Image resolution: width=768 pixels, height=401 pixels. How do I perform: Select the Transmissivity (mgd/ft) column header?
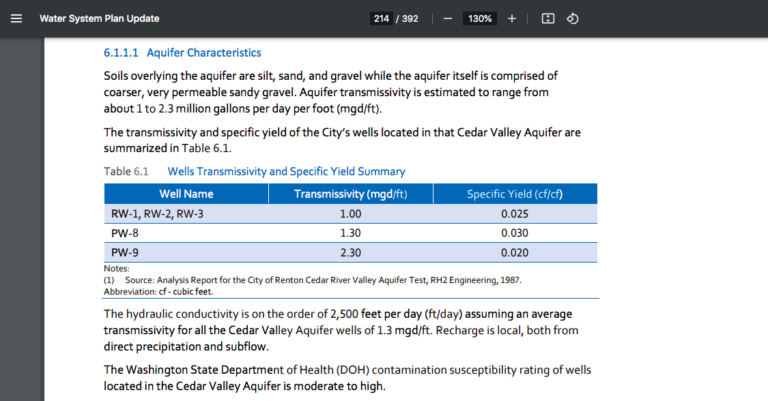pyautogui.click(x=350, y=193)
